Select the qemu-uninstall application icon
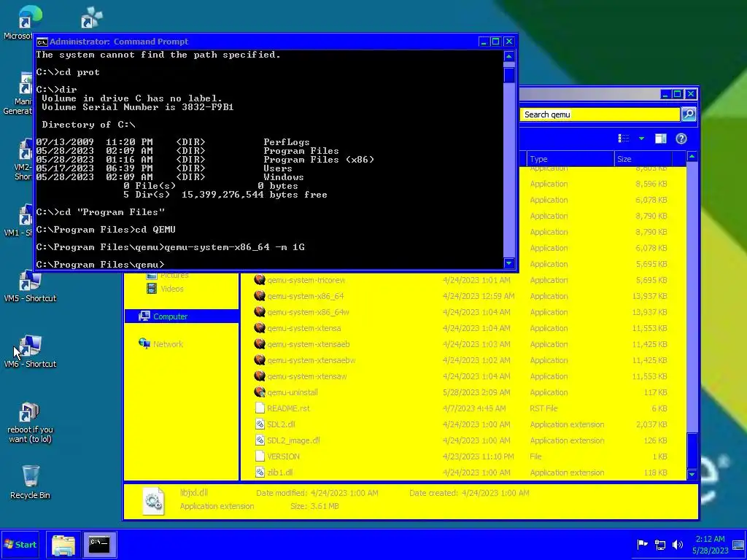 coord(260,392)
